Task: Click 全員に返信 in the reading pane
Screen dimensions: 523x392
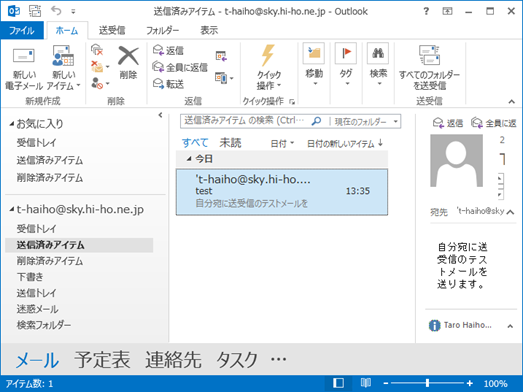Action: [493, 123]
